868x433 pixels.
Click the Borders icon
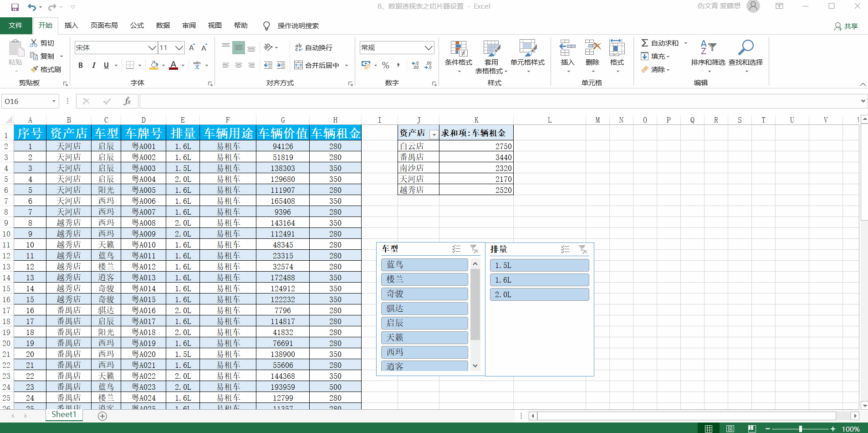point(130,65)
